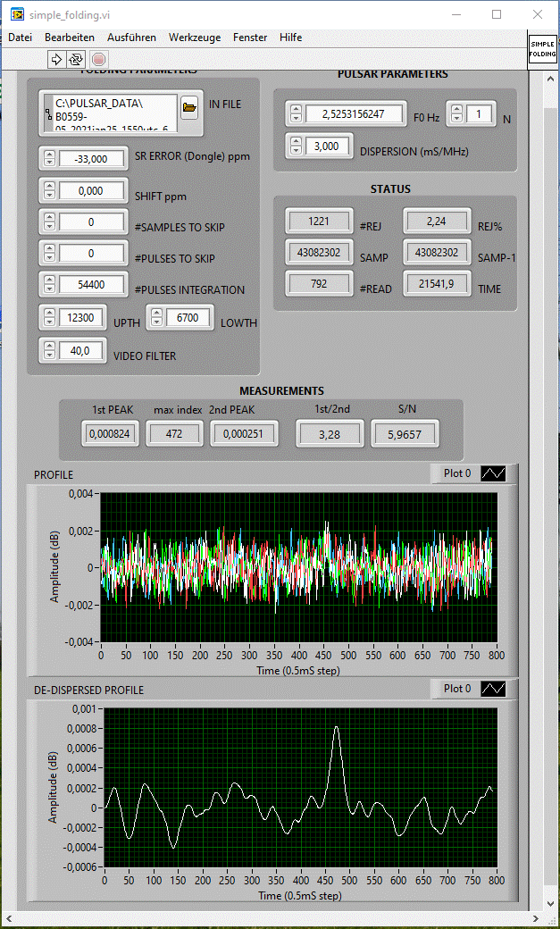Screen dimensions: 560x929
Task: Click the TIME indicator value 21541,9
Action: (438, 284)
